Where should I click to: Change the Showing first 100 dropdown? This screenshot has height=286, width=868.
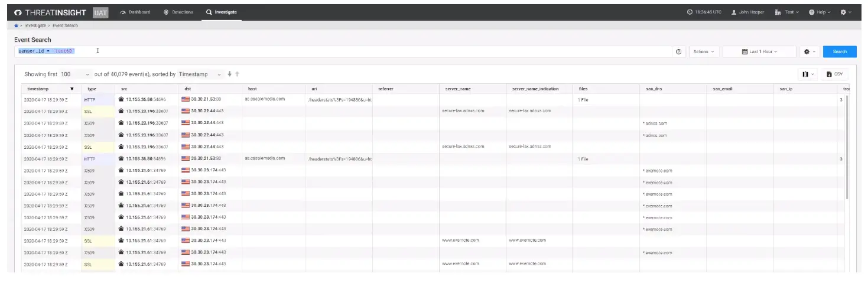point(75,74)
